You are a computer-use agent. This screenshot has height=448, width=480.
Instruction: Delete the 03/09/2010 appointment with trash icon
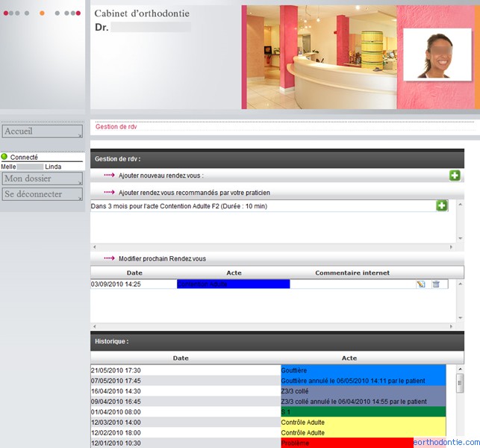436,284
